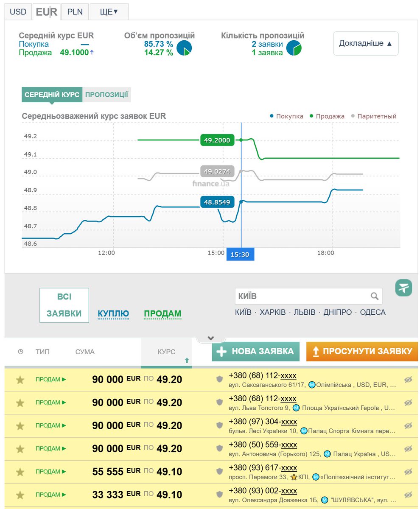Show ВСІ ЗАЯВКИ filter

(x=64, y=305)
